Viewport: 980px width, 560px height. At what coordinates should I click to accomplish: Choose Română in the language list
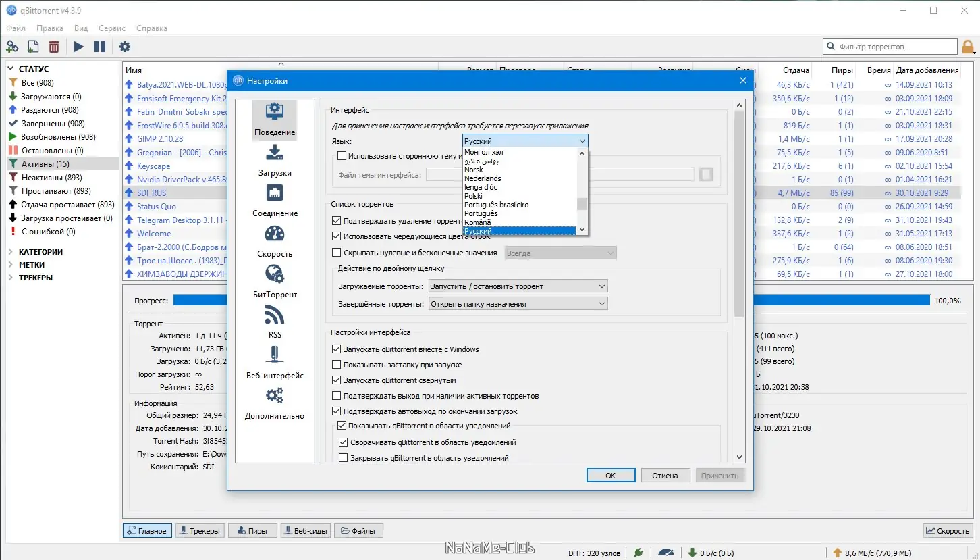coord(520,222)
